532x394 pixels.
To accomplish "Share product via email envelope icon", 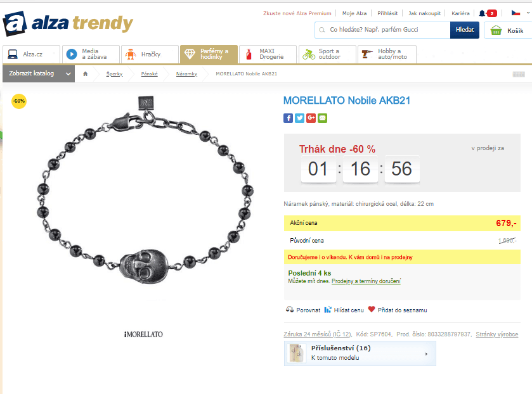I will pos(322,118).
